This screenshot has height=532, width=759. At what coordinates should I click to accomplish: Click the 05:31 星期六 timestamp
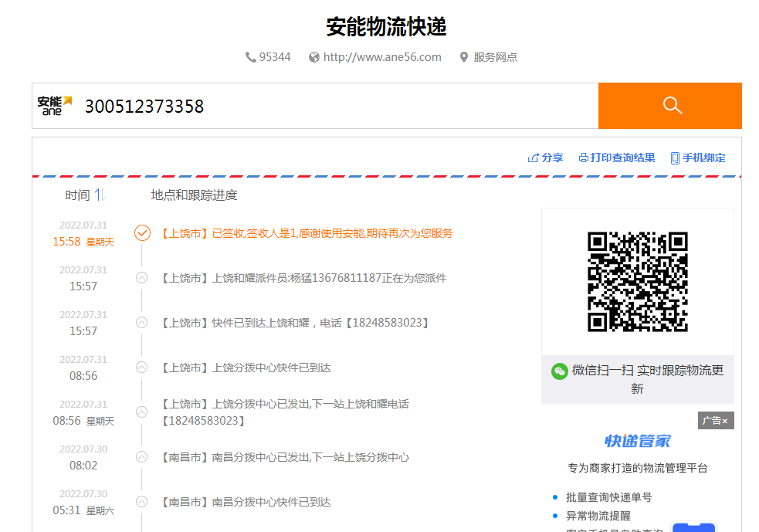tap(83, 510)
